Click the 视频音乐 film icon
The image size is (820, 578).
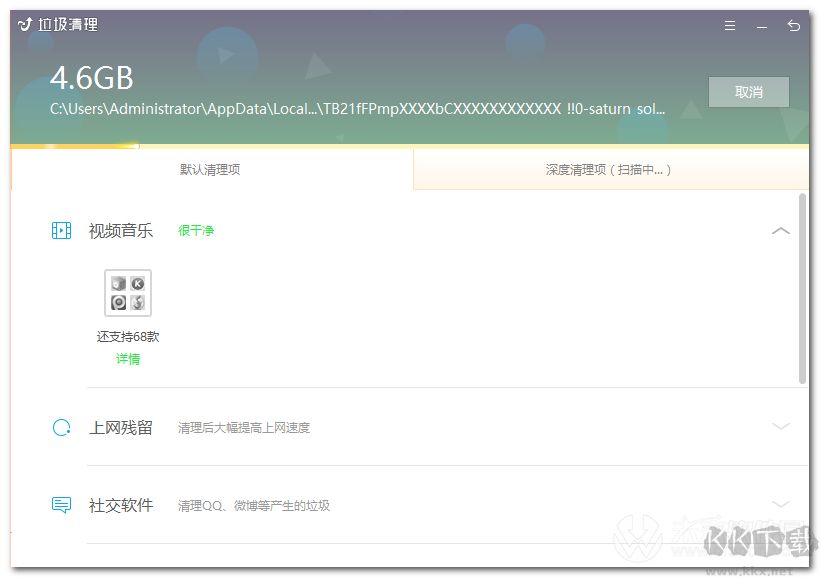[61, 230]
